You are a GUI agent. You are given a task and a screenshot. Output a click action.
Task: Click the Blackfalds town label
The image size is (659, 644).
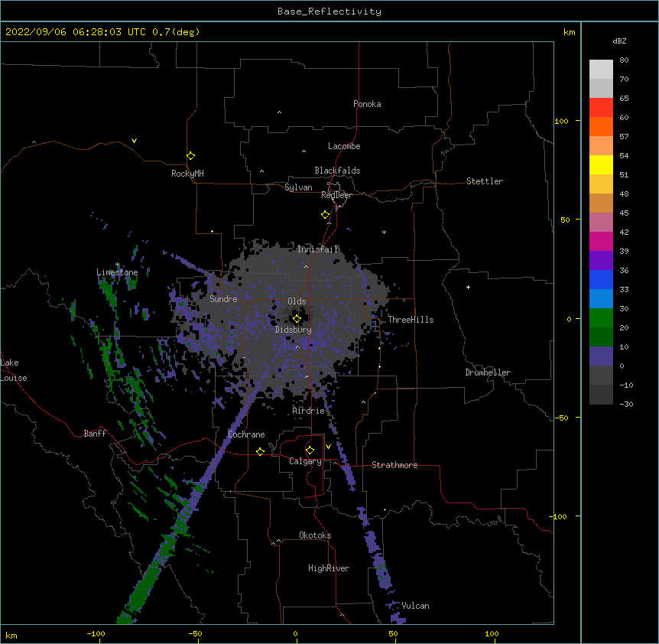pyautogui.click(x=337, y=171)
